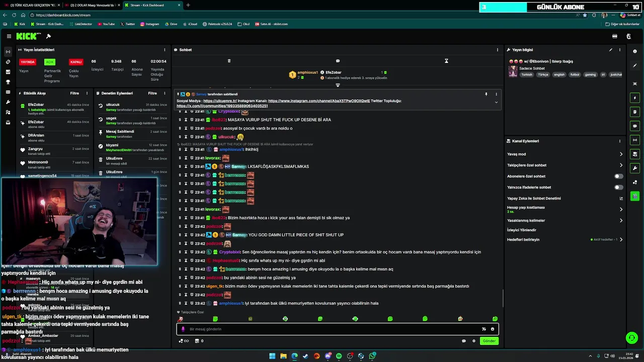Click EfeZobar gift entry in Etkinlik Akışı
The height and width of the screenshot is (362, 644).
[55, 109]
